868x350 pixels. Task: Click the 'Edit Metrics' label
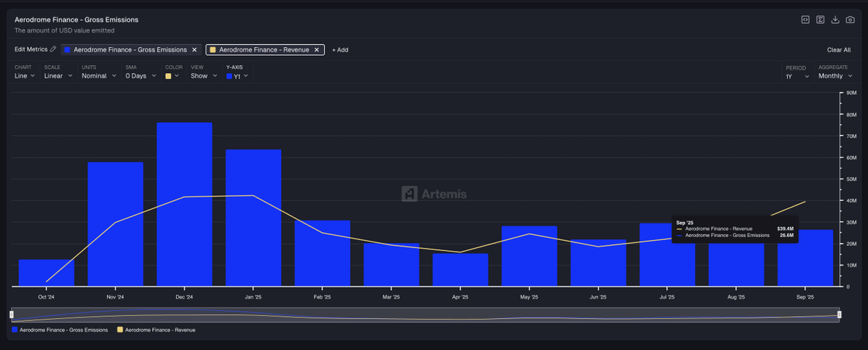[x=31, y=49]
